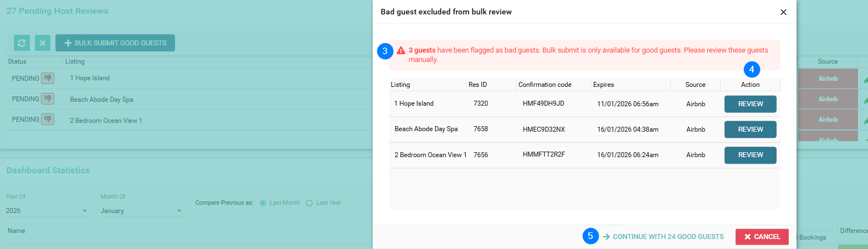
Task: Sort by the Expires column header
Action: coord(604,85)
